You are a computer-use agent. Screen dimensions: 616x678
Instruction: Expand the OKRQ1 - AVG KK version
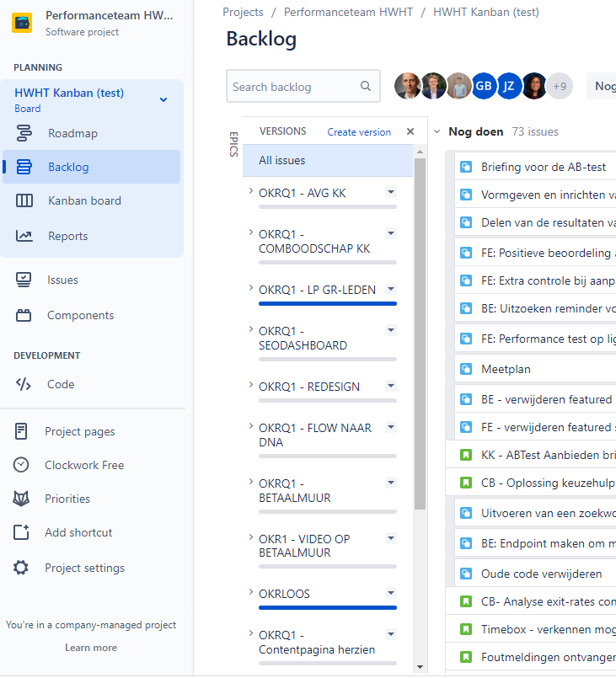[251, 190]
